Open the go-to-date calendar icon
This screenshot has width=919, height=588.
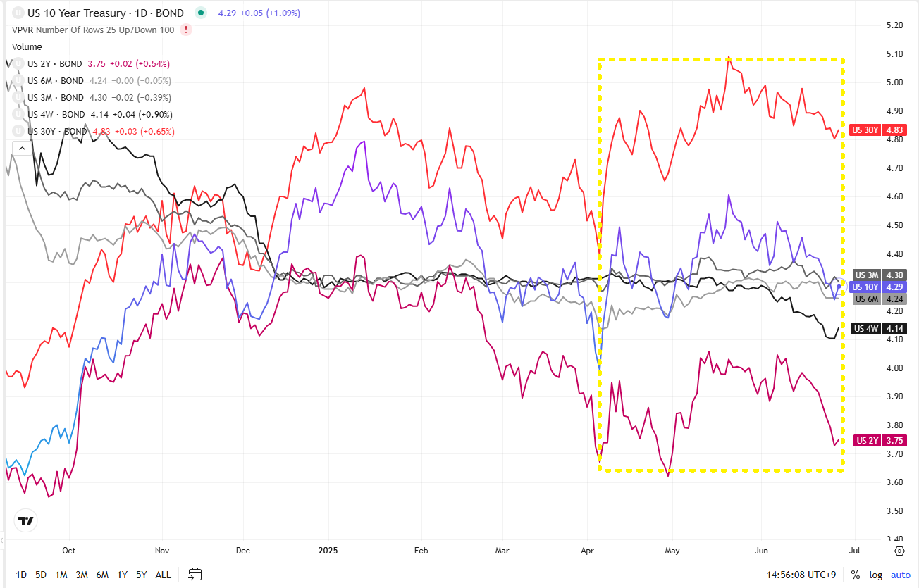pos(195,575)
